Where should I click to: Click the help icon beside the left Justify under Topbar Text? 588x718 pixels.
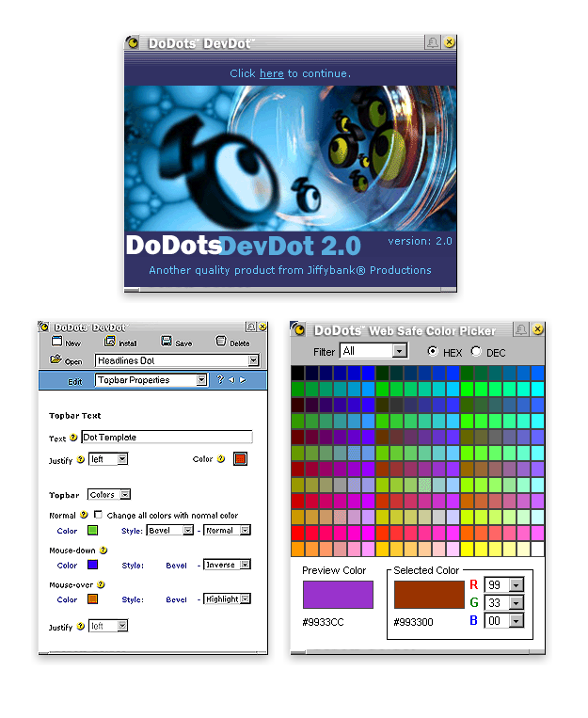(81, 459)
